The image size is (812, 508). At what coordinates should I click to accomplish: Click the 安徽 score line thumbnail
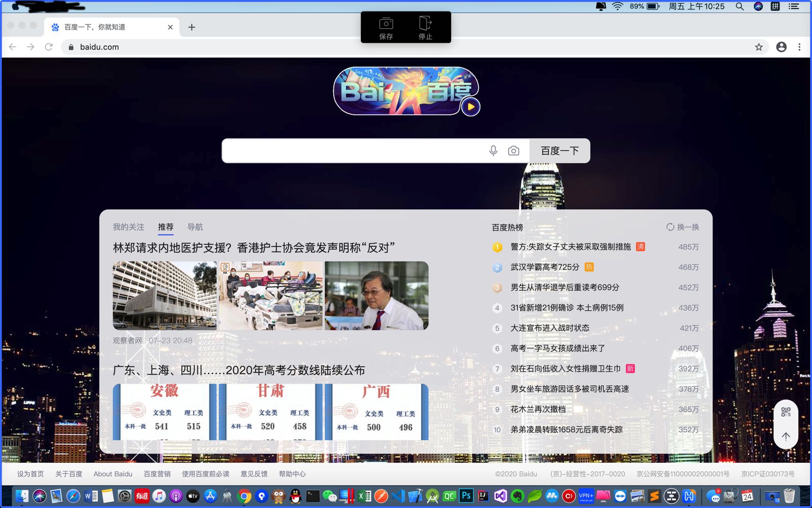tap(164, 412)
